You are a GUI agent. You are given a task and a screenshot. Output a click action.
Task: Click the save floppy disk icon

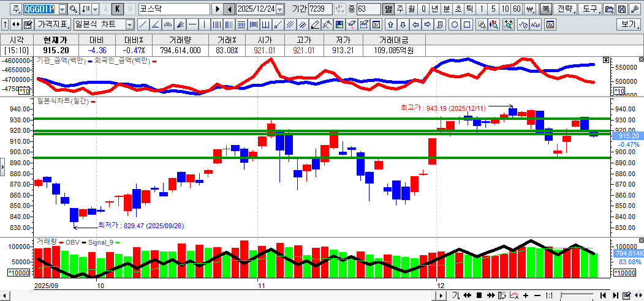point(621,9)
